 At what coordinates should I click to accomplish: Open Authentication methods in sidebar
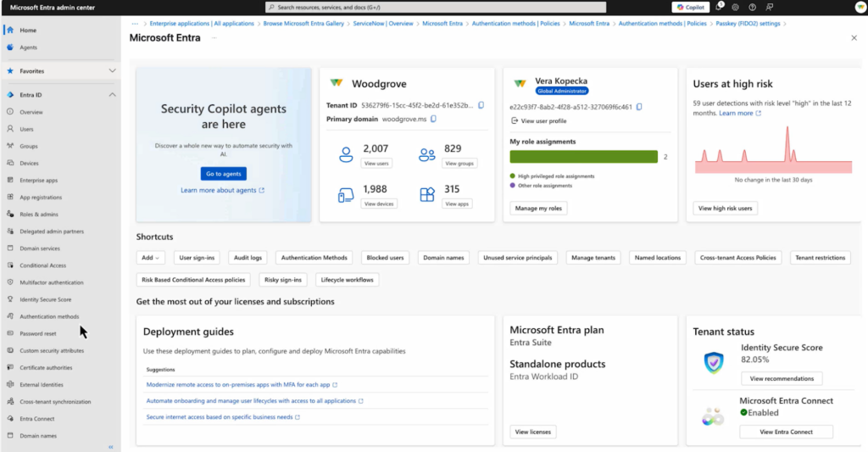(x=49, y=316)
